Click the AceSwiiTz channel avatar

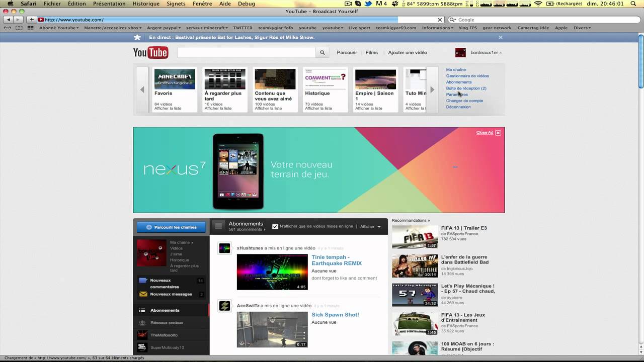[x=224, y=306]
